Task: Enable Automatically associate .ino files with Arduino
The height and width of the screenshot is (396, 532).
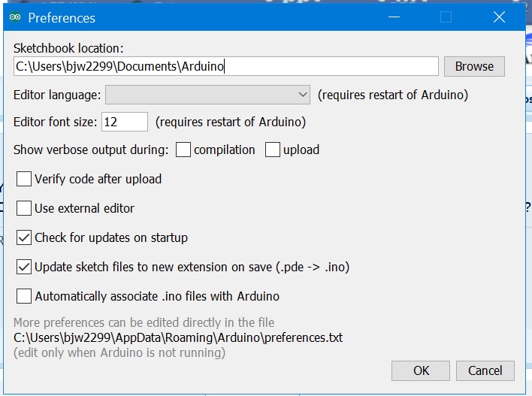Action: (24, 296)
